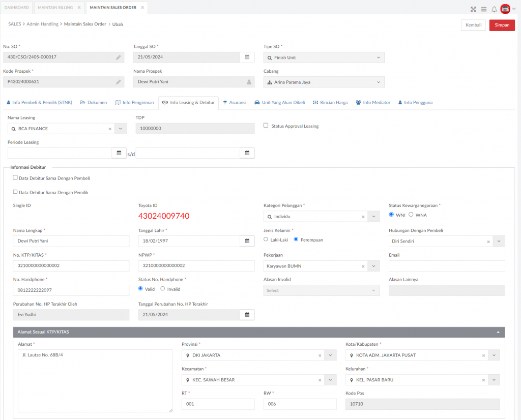521x420 pixels.
Task: Click Maintain Sales Order breadcrumb link
Action: 85,24
